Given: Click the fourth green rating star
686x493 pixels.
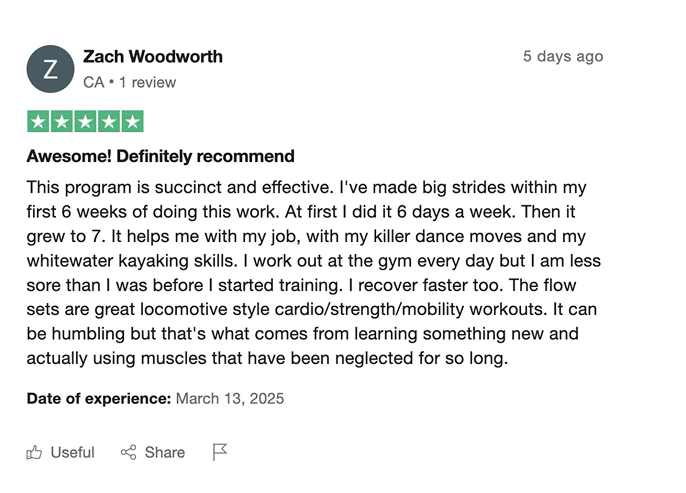Looking at the screenshot, I should point(108,122).
